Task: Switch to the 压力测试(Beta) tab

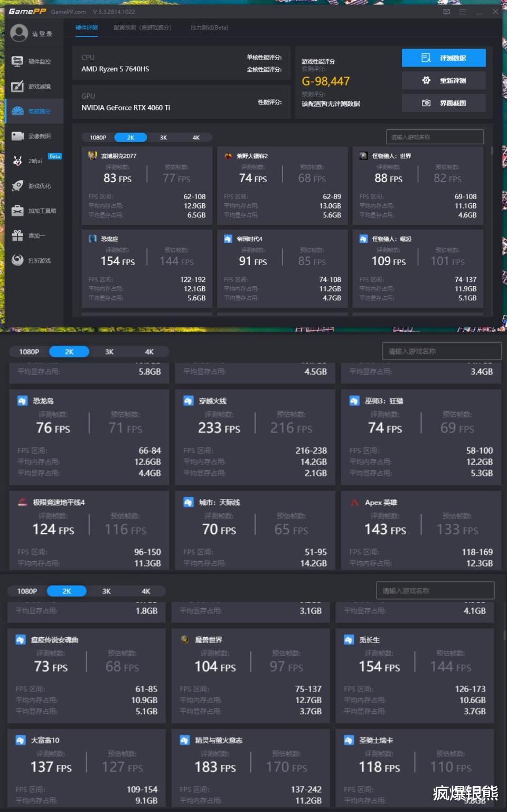Action: click(x=210, y=27)
